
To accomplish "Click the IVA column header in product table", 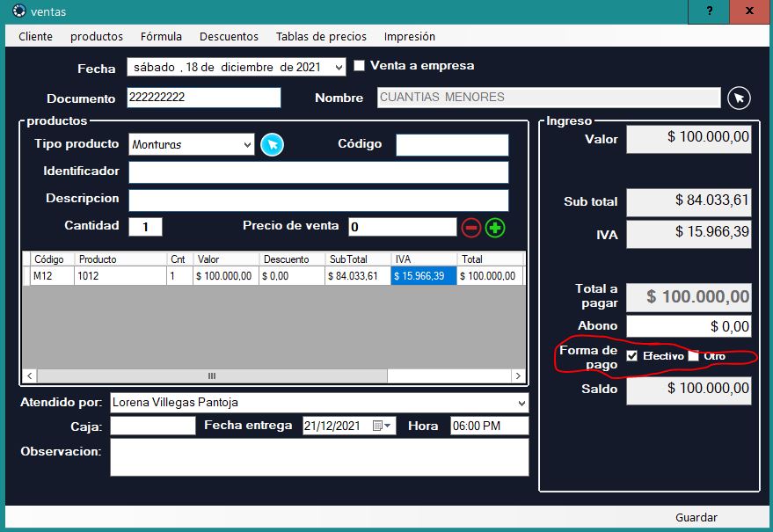I will pyautogui.click(x=424, y=259).
